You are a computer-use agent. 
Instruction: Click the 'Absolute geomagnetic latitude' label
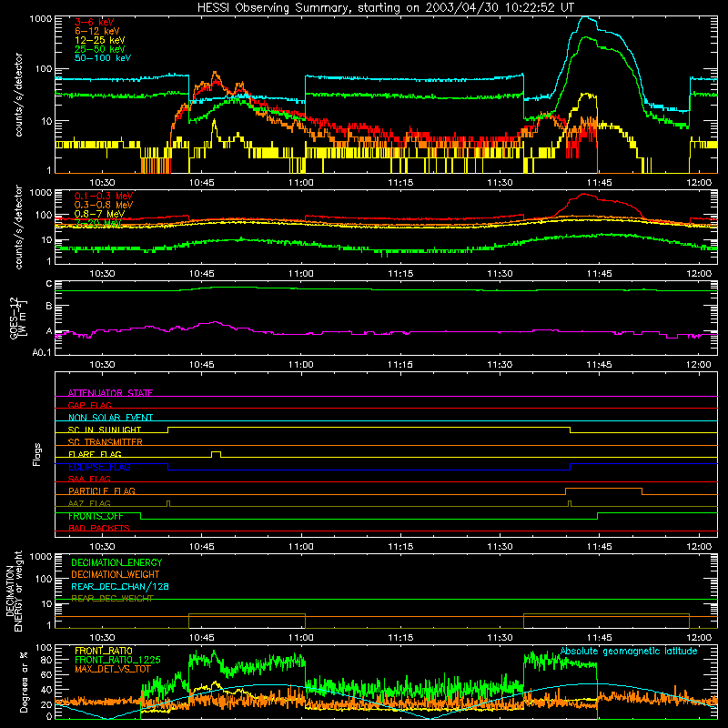click(x=629, y=652)
